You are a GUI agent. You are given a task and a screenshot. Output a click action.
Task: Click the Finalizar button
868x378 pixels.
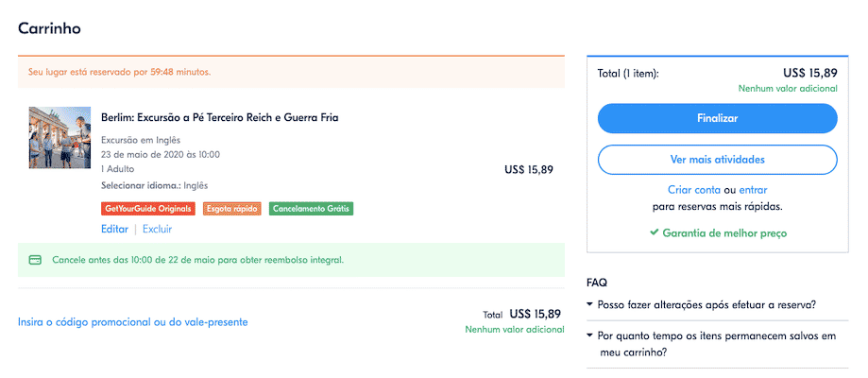point(717,118)
